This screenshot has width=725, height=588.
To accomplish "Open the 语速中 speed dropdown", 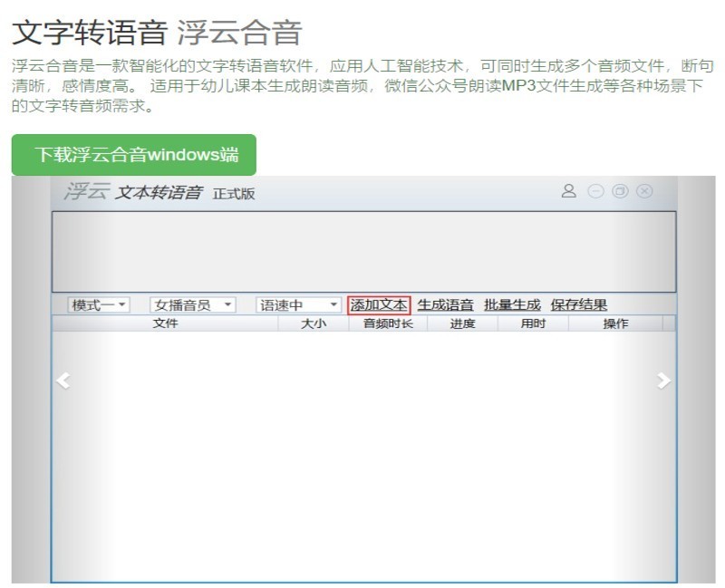I will click(x=299, y=305).
